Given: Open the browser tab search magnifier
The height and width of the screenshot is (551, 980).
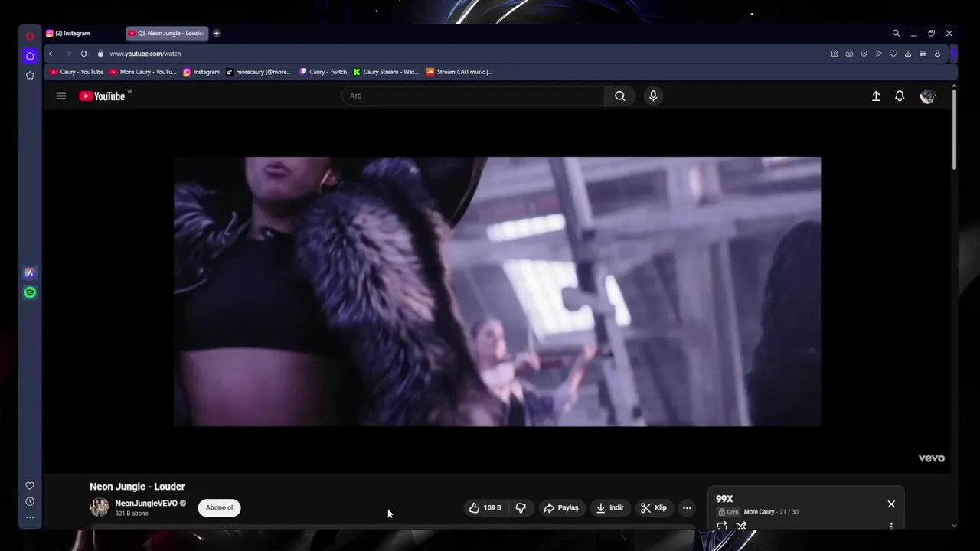Looking at the screenshot, I should [896, 34].
